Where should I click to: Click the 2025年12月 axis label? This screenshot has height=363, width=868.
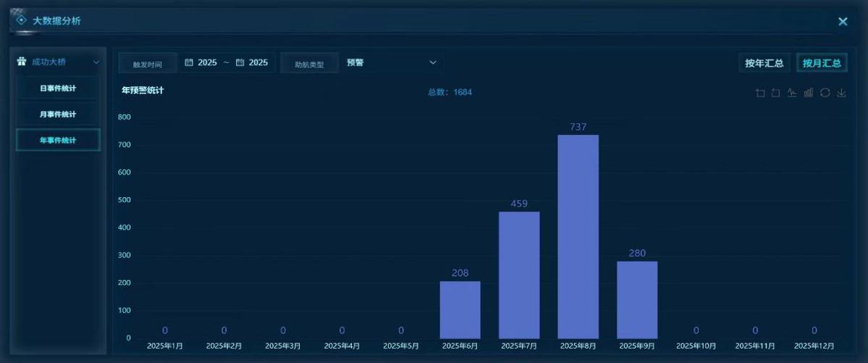point(814,346)
